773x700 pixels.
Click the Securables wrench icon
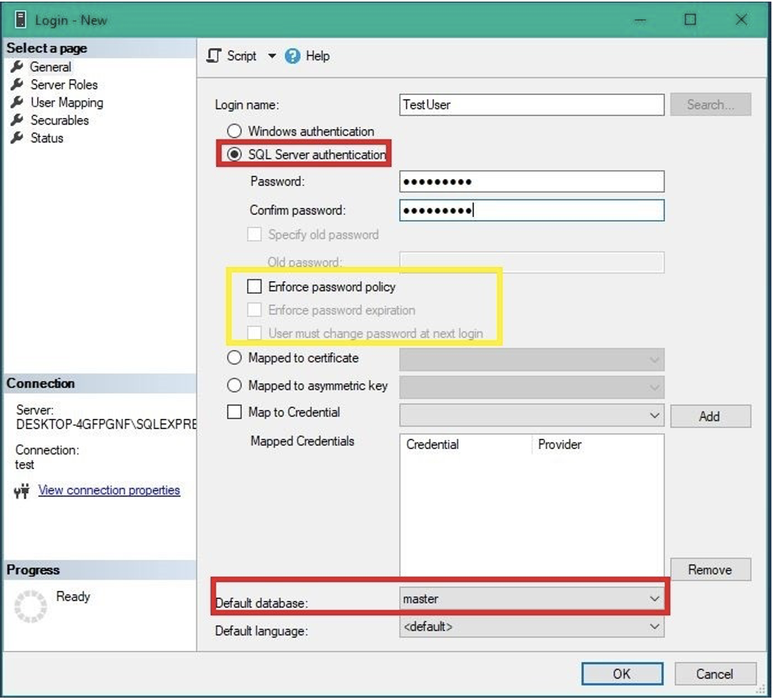click(17, 120)
